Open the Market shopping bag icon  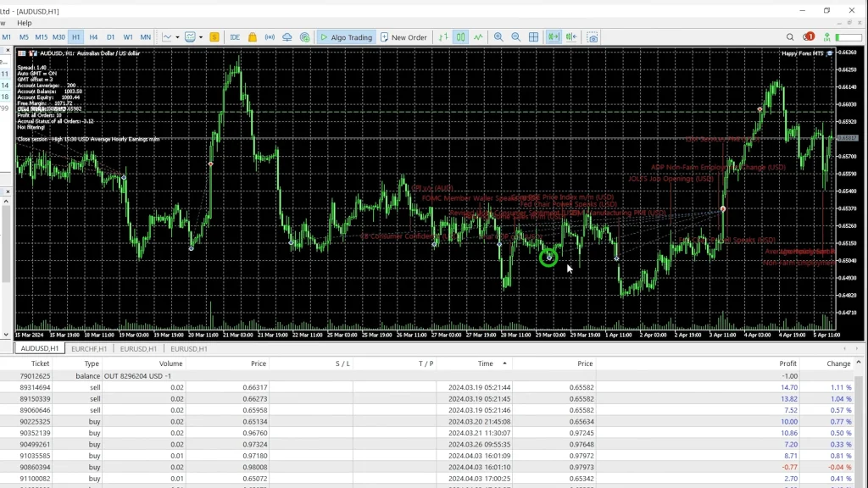coord(252,37)
